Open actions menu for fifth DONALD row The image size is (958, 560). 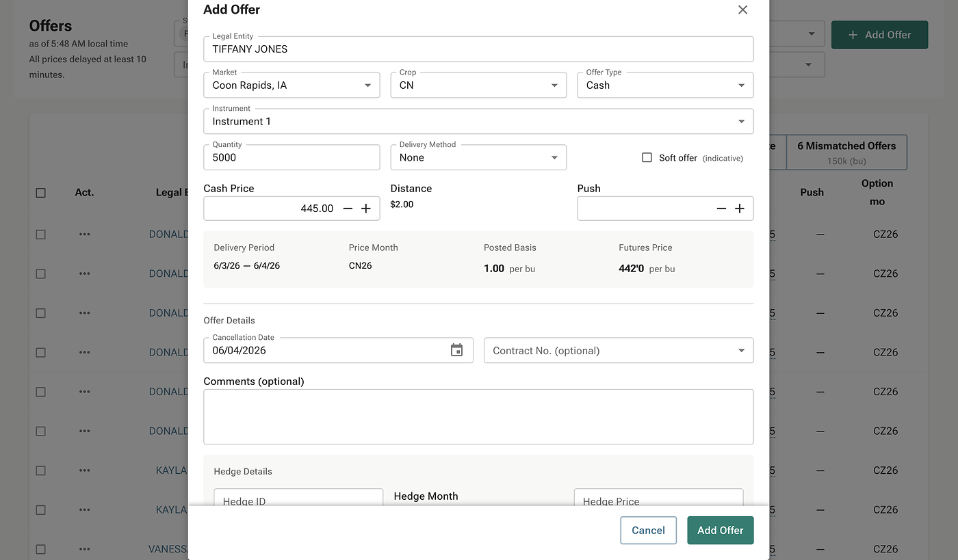click(84, 392)
